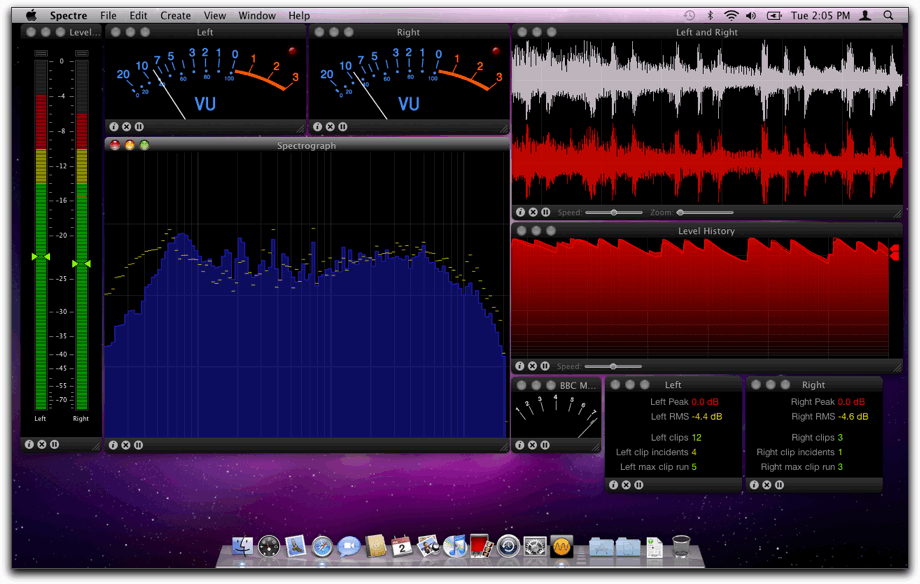
Task: Click 'Right max clip run 3' value
Action: 801,467
